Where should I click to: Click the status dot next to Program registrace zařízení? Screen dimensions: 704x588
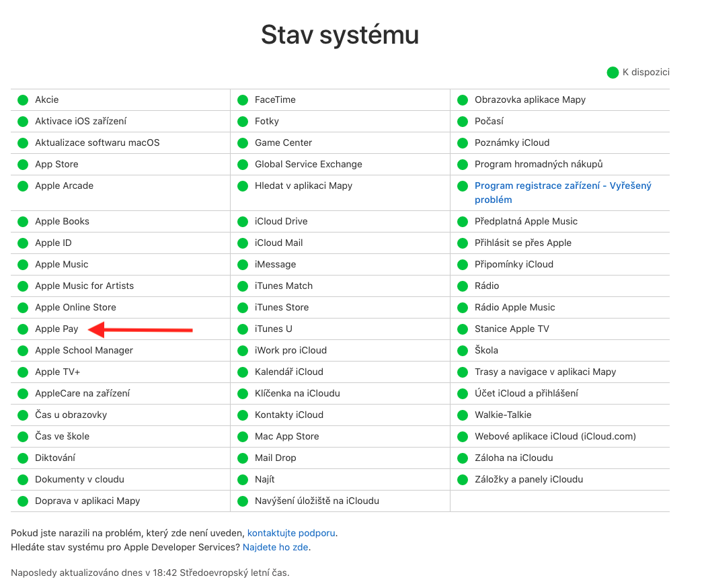(x=463, y=186)
